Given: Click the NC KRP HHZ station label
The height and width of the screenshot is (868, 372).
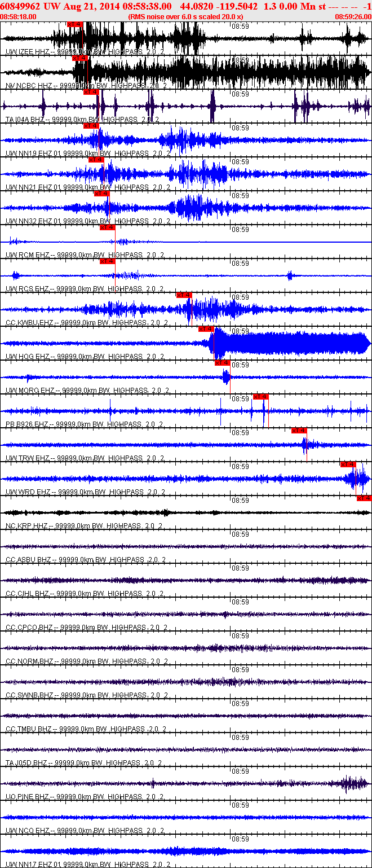Looking at the screenshot, I should pos(83,525).
